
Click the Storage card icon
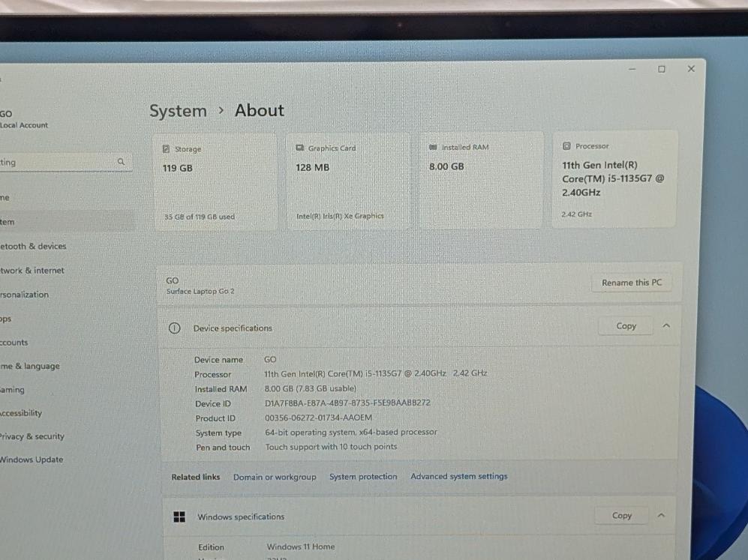click(x=166, y=149)
